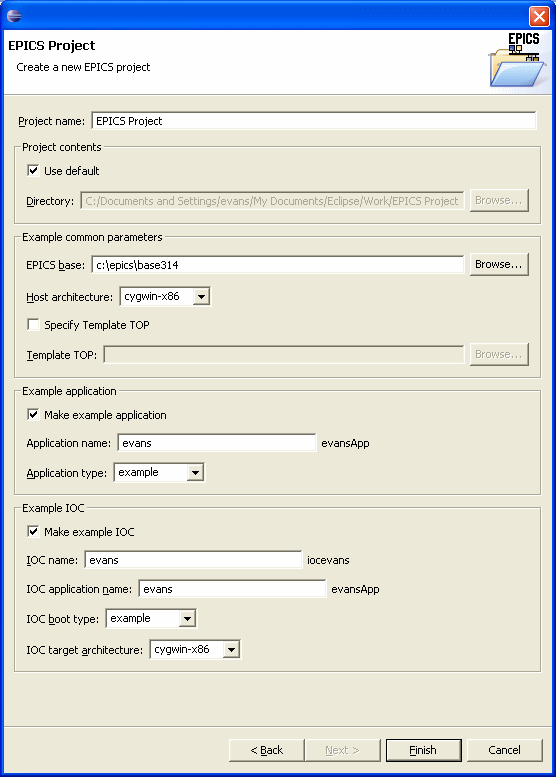
Task: Click the Finish button
Action: coord(423,750)
